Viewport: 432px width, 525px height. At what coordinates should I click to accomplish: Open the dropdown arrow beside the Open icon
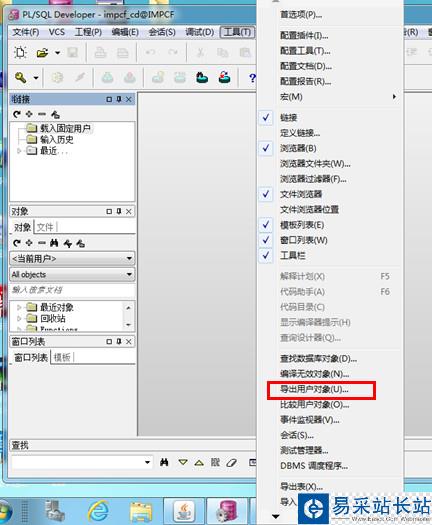[57, 53]
